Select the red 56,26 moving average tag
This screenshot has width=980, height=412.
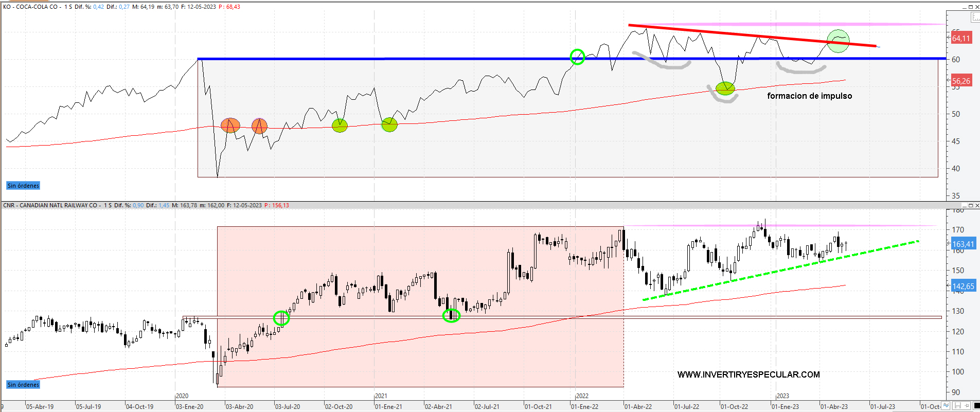coord(960,81)
